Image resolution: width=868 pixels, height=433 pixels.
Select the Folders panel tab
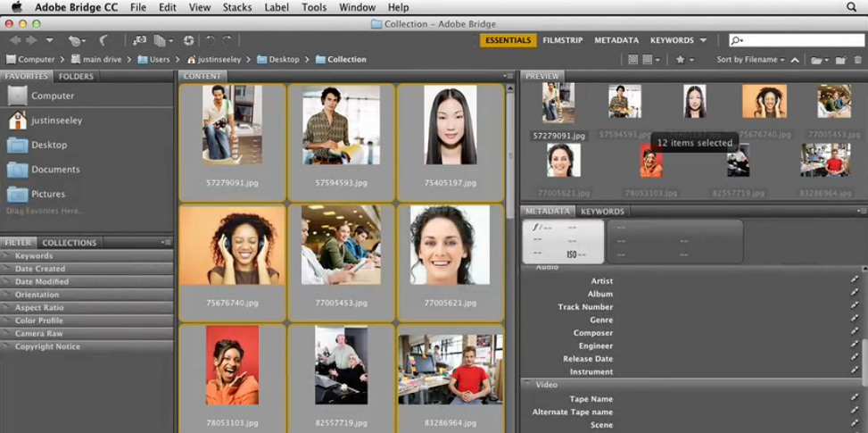pos(77,77)
